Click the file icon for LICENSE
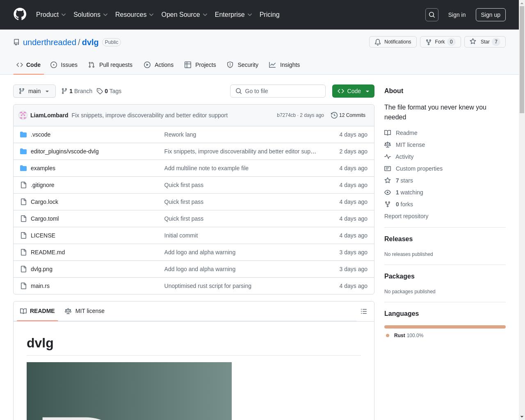The image size is (525, 420). (23, 235)
